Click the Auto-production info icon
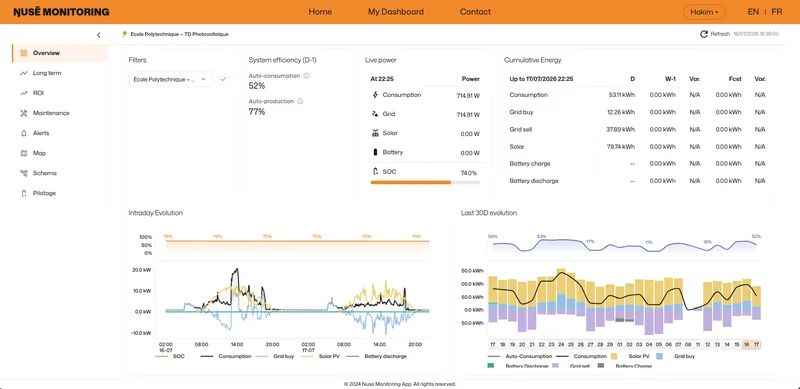This screenshot has height=389, width=800. pyautogui.click(x=300, y=101)
